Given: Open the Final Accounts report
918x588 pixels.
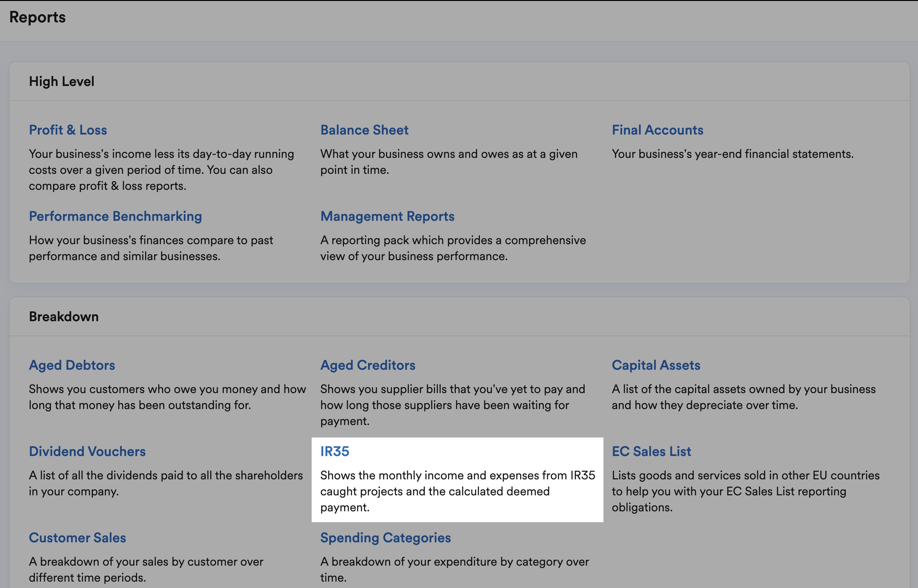Looking at the screenshot, I should click(657, 130).
